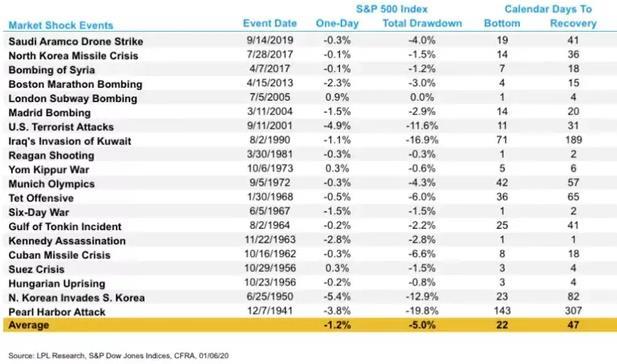Select the Saudi Aramco Drone Strike row
This screenshot has width=617, height=364.
308,41
